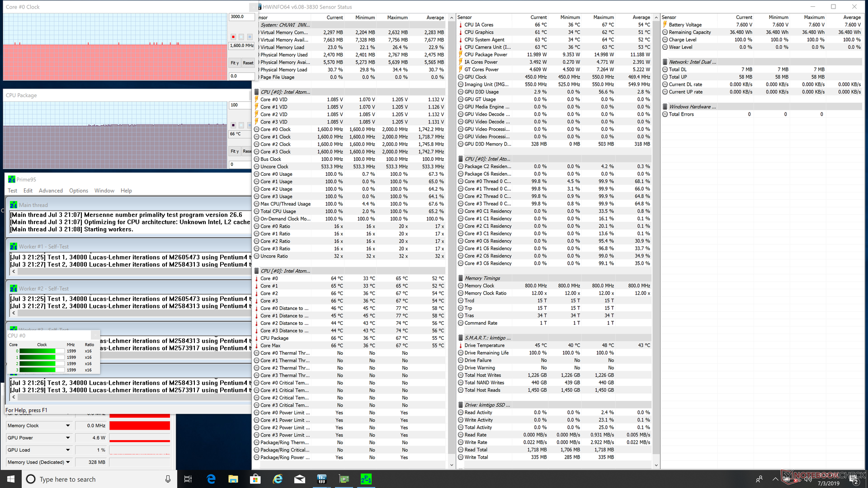
Task: Click Reset button in Core #0 Clock graph
Action: click(248, 63)
